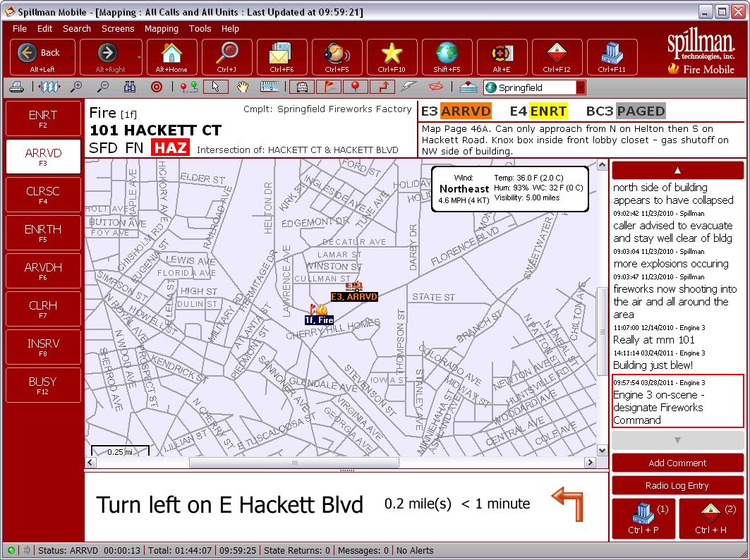Click the E3 ARRVD unit marker on map
Viewport: 750px width, 560px height.
click(x=354, y=292)
